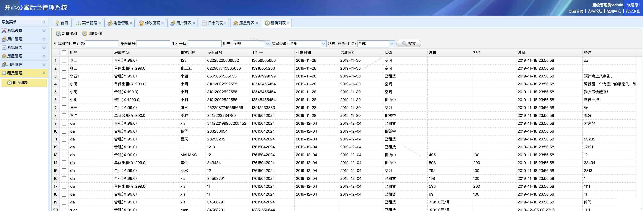Open the 房屋类型 dropdown filter

(x=324, y=44)
